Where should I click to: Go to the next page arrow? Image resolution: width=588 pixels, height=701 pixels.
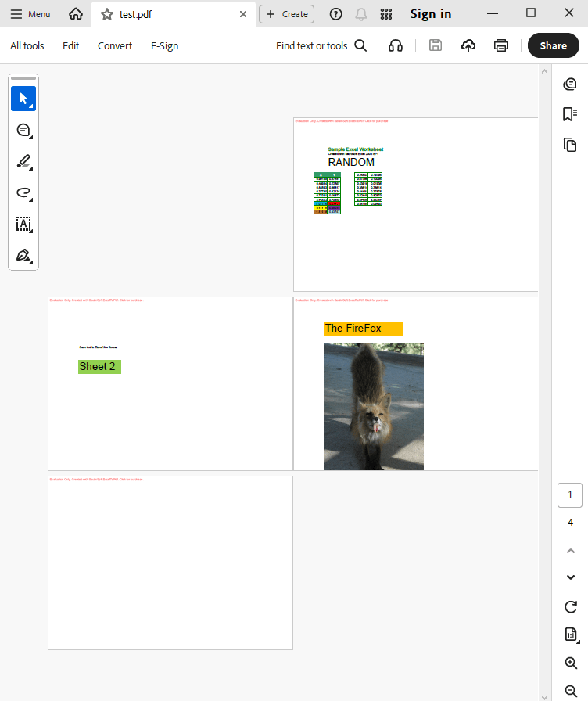(x=571, y=577)
